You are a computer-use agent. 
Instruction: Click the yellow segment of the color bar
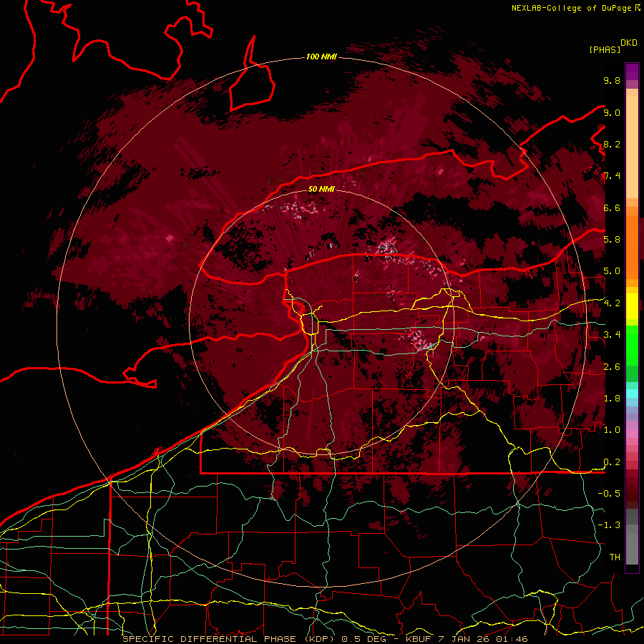tap(632, 306)
